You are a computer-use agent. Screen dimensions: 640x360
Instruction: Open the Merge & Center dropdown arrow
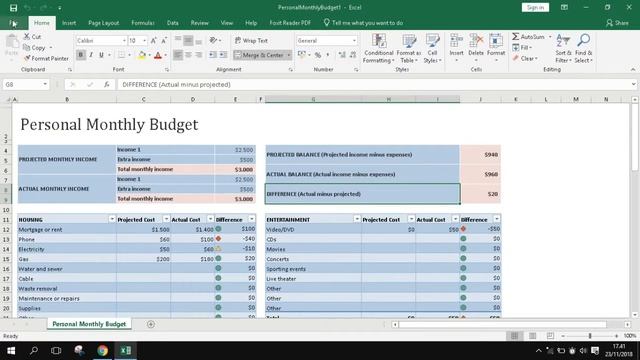pyautogui.click(x=289, y=55)
